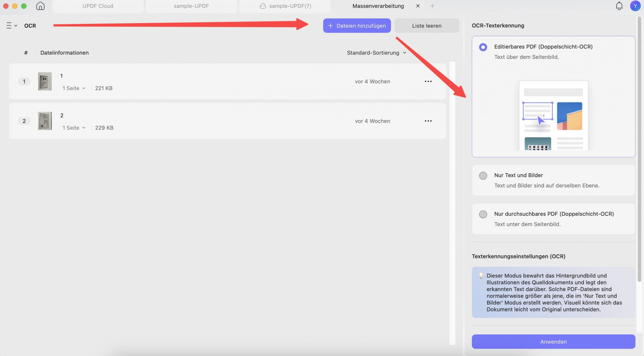Click 'vor 4 Wochen' in file 2 row

coord(372,121)
